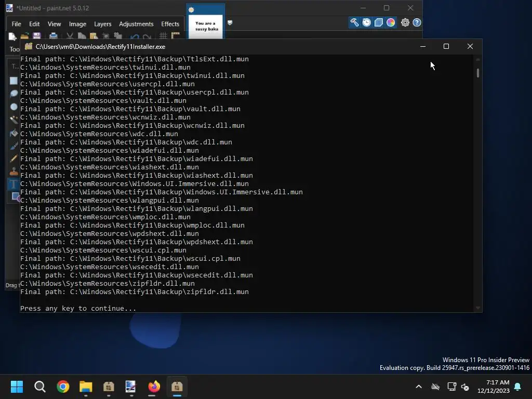Viewport: 532px width, 399px height.
Task: Open taskbar Search
Action: (39, 387)
